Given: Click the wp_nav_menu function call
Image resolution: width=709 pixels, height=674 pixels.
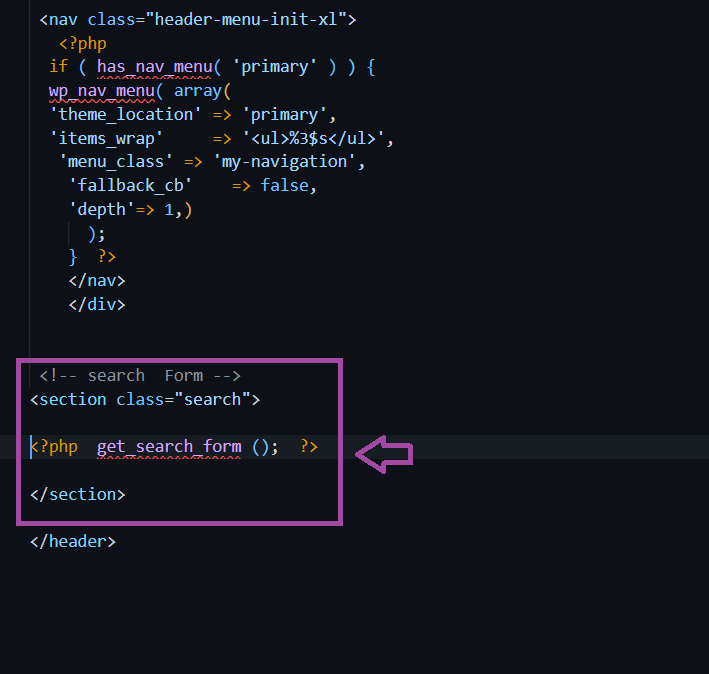Looking at the screenshot, I should point(102,91).
